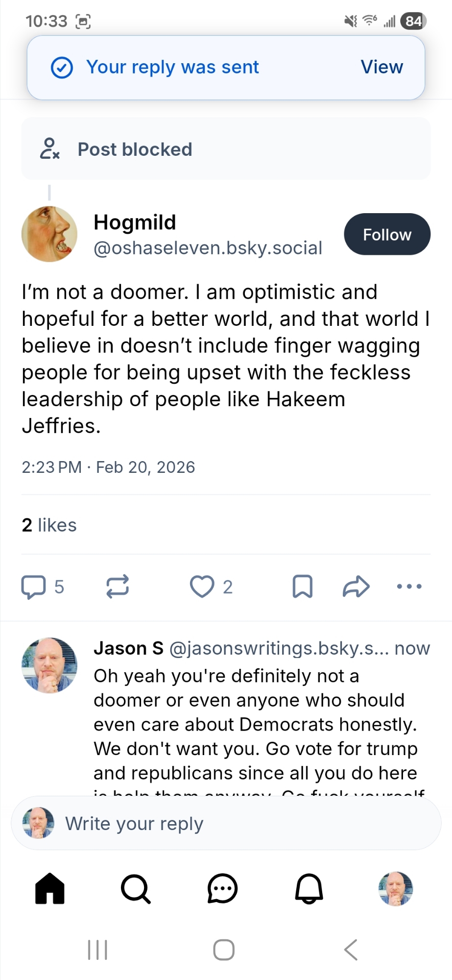View the sent reply from toast
This screenshot has height=980, width=452.
pos(381,67)
